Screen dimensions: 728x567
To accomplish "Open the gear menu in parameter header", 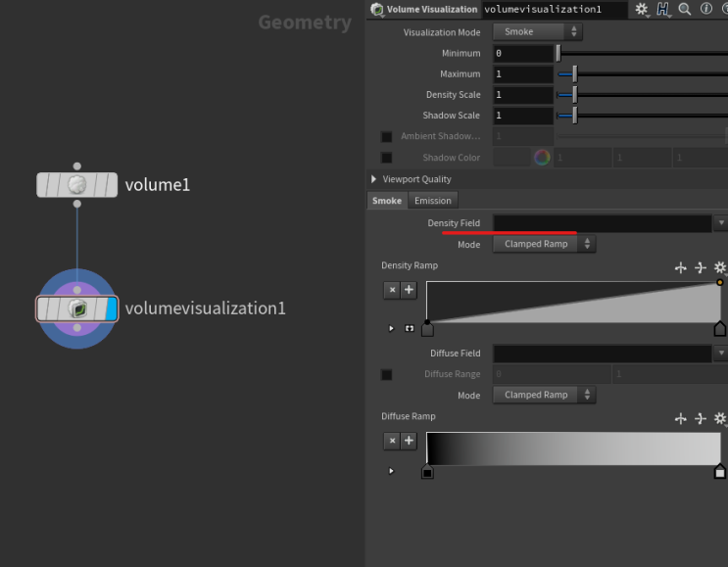I will click(641, 9).
